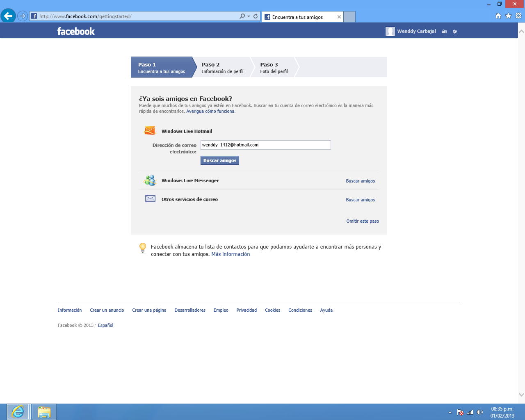Click the Windows Live Hotmail envelope icon
The height and width of the screenshot is (420, 525).
point(150,130)
